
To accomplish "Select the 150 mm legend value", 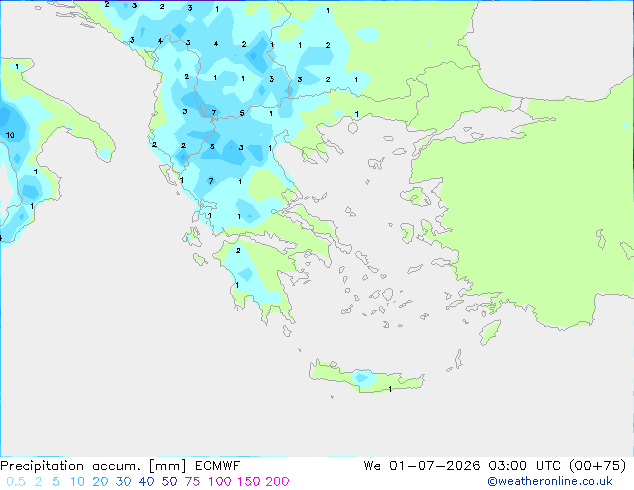I will click(x=249, y=482).
